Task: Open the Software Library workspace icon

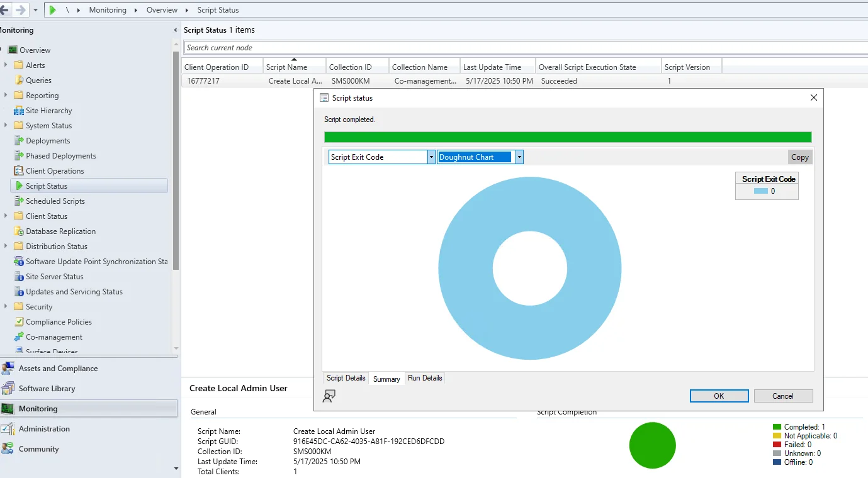Action: (x=8, y=389)
